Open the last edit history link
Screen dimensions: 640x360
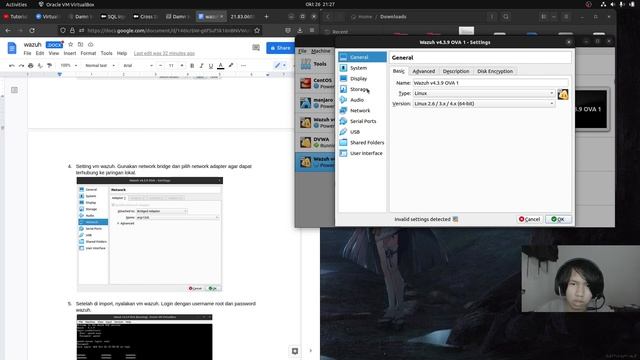(164, 53)
